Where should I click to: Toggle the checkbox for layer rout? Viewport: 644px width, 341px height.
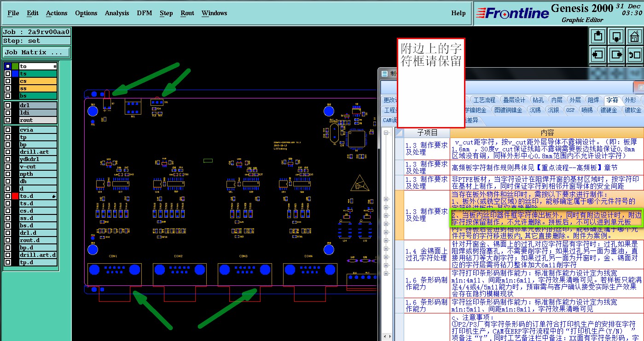tap(8, 120)
